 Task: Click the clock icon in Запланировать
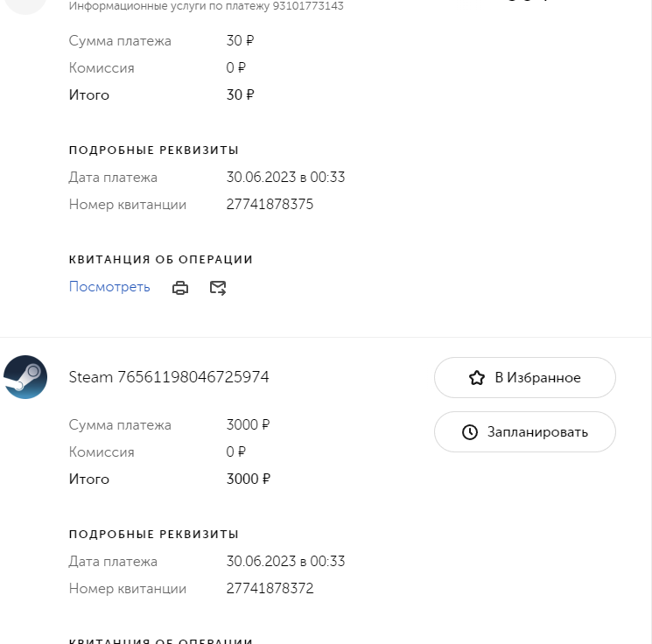470,432
